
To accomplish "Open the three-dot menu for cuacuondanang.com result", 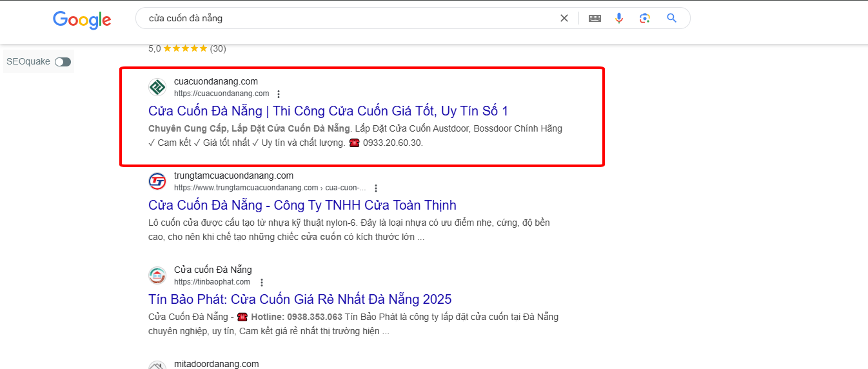I will [279, 94].
